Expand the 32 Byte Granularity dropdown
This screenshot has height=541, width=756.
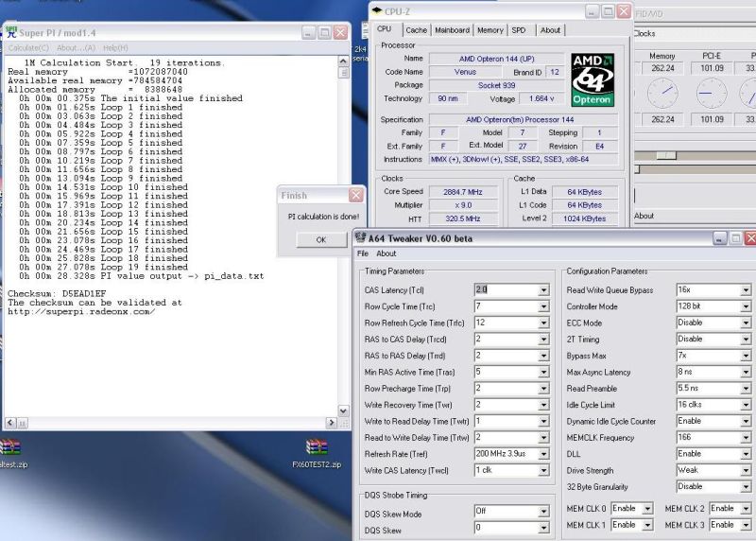(746, 487)
